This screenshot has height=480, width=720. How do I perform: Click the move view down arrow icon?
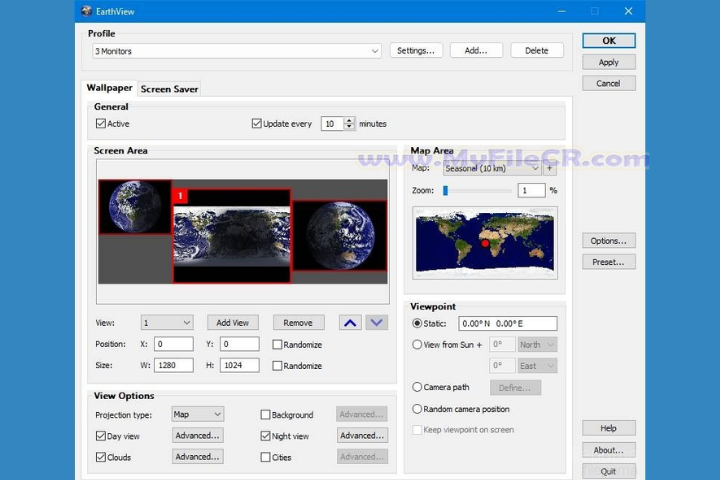click(377, 323)
